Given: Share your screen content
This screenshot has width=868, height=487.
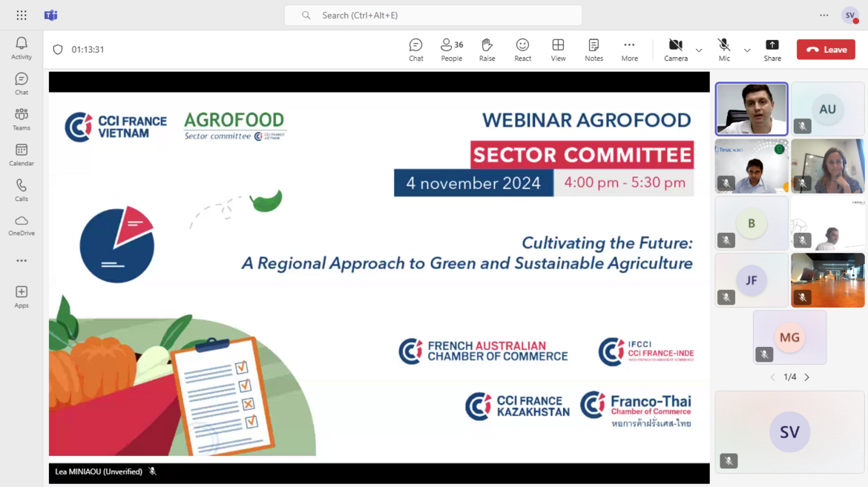Looking at the screenshot, I should coord(772,50).
